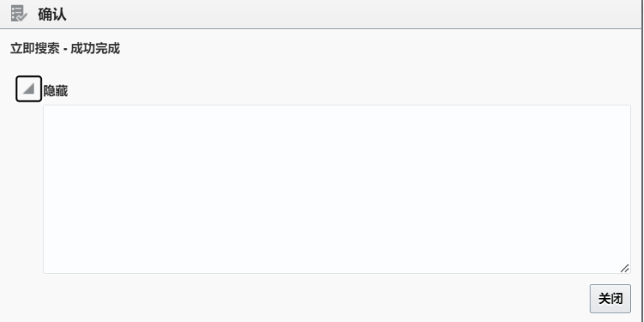Hide the message details section

tap(29, 88)
